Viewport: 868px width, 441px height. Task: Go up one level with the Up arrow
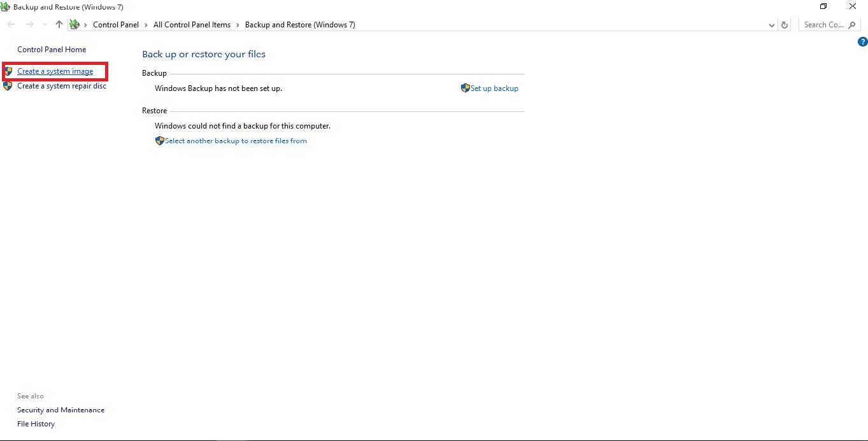click(59, 25)
